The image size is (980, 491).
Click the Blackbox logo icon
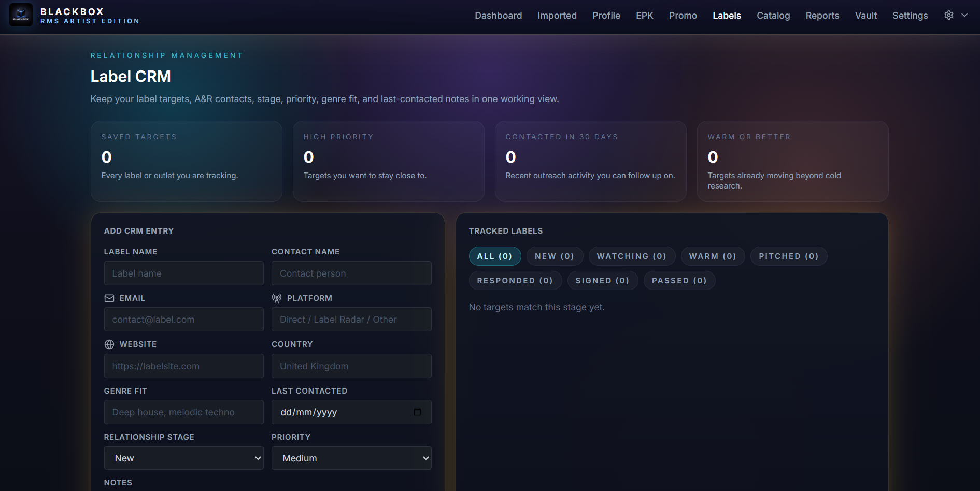[21, 15]
